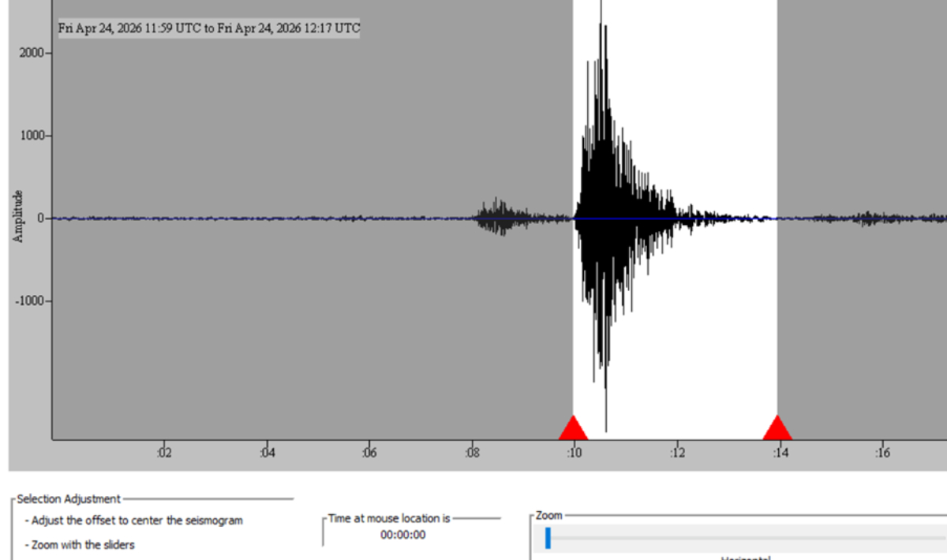Click the blue horizontal zoom slider handle
947x560 pixels.
pos(548,538)
